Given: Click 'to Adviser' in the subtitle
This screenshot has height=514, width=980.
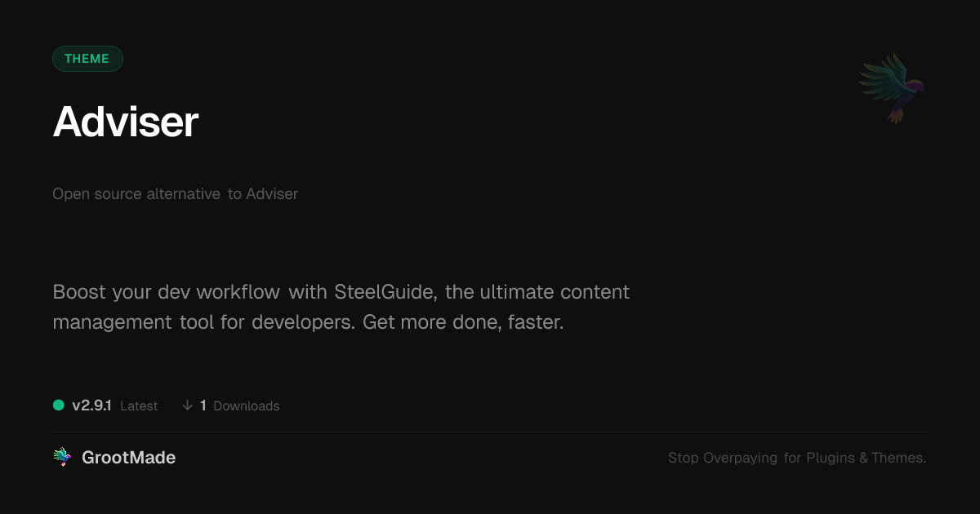Looking at the screenshot, I should coord(263,194).
